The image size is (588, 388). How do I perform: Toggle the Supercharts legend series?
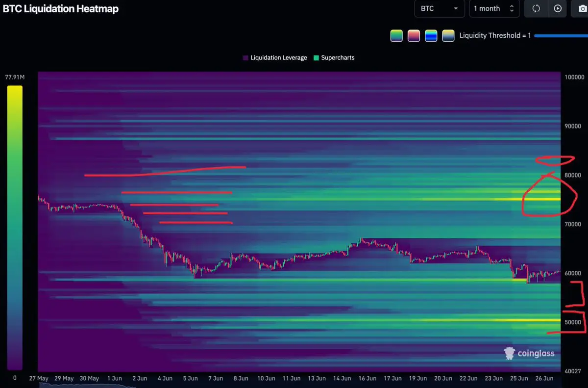334,57
